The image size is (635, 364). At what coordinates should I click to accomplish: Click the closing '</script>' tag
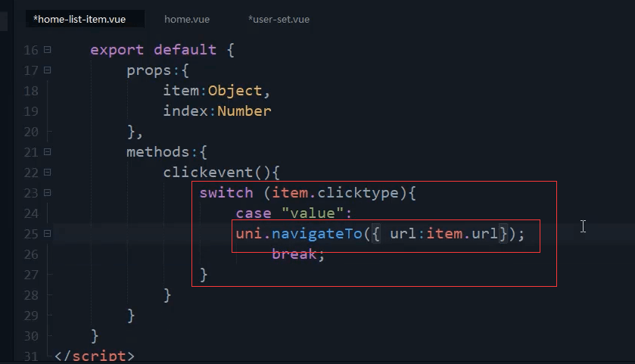tap(95, 356)
